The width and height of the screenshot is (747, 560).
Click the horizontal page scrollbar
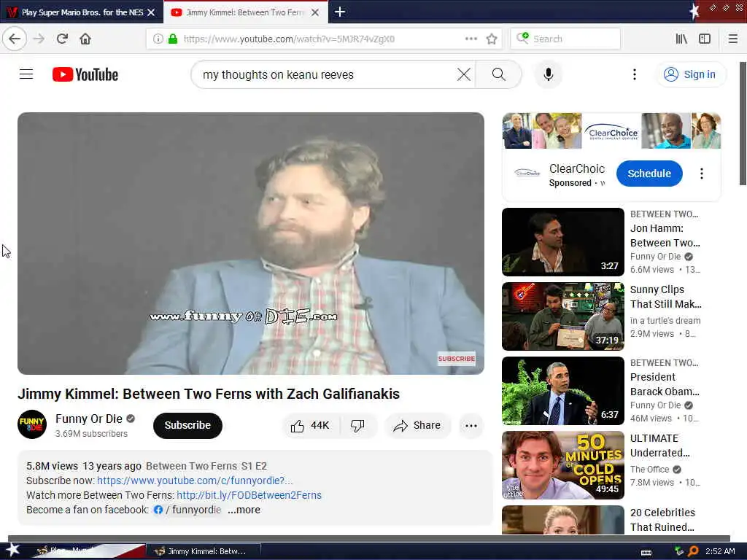pos(368,538)
